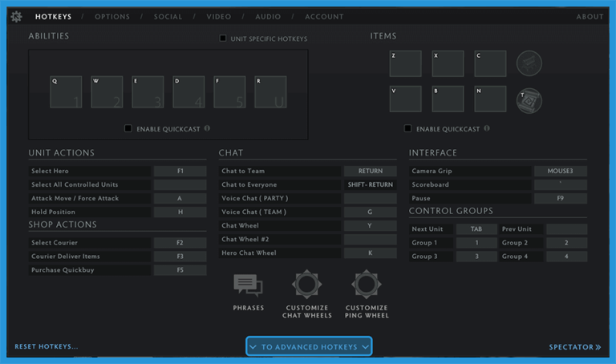This screenshot has width=616, height=364.
Task: Go to the Audio tab
Action: pyautogui.click(x=268, y=17)
